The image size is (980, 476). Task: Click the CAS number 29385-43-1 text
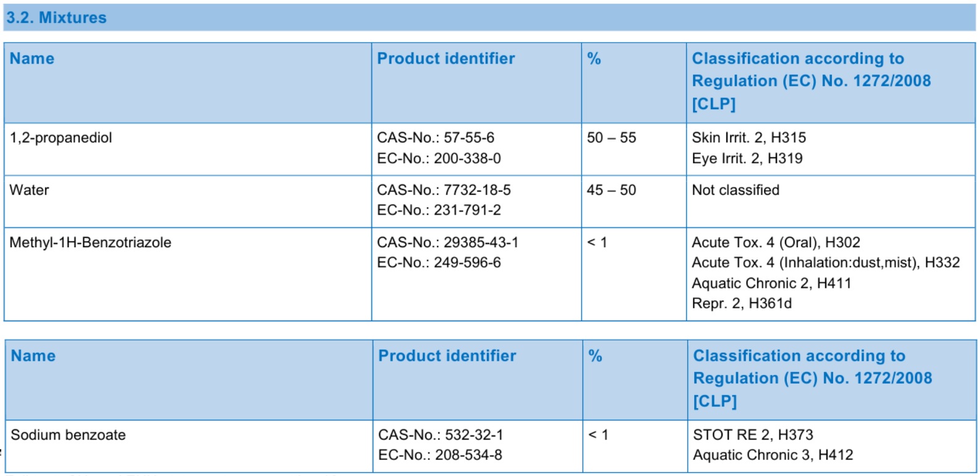(447, 242)
